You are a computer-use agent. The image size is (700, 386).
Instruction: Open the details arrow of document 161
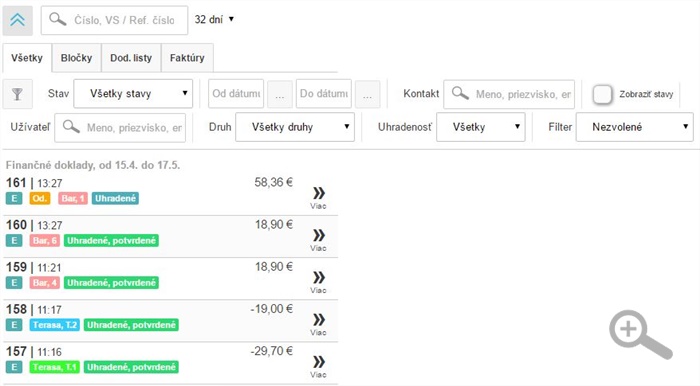click(x=319, y=197)
